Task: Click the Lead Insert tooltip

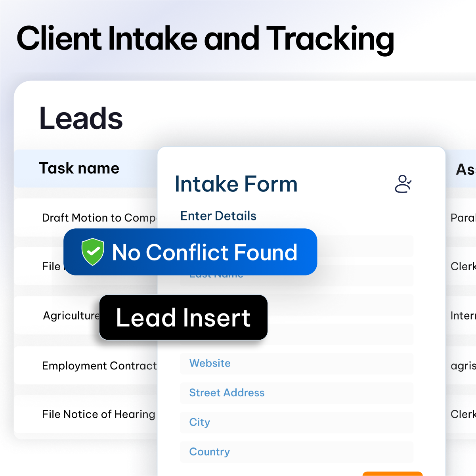Action: (183, 317)
